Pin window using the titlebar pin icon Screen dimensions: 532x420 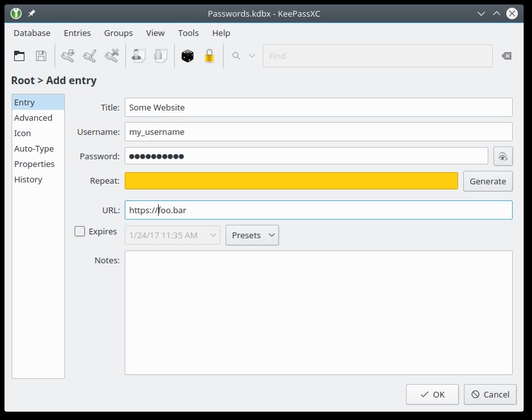(x=31, y=13)
